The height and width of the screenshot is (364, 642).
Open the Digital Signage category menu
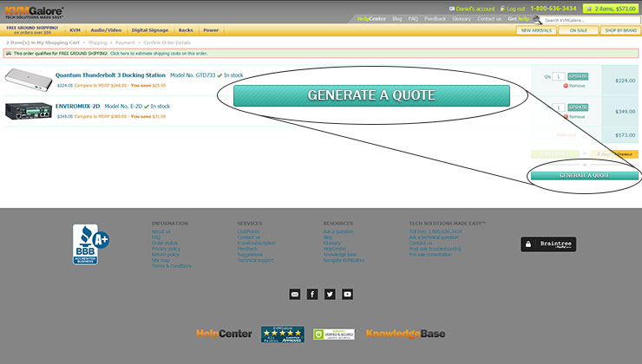pos(150,30)
